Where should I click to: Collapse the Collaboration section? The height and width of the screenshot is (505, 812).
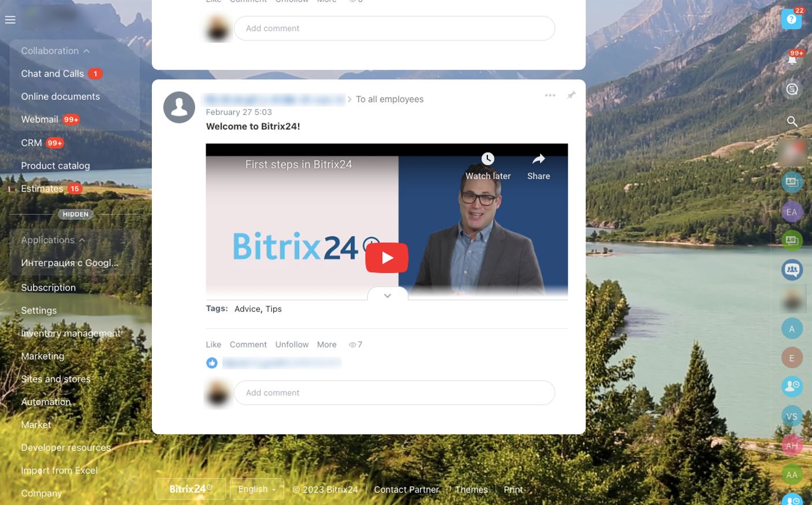(85, 51)
